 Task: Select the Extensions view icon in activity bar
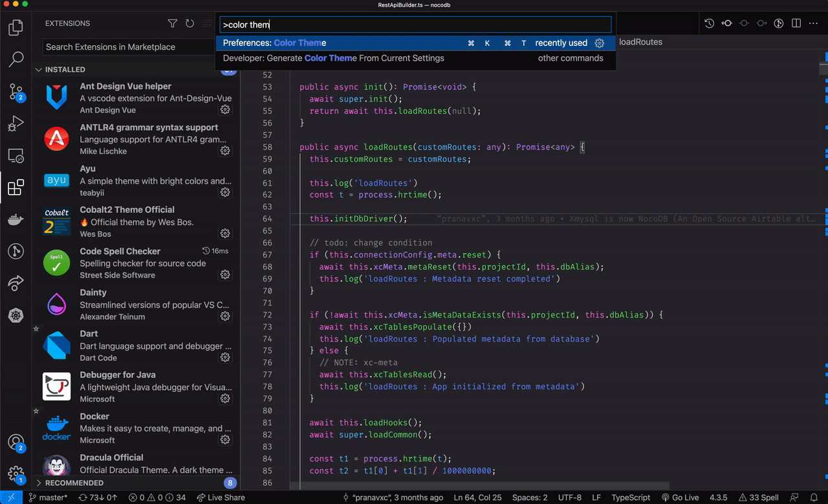point(16,188)
